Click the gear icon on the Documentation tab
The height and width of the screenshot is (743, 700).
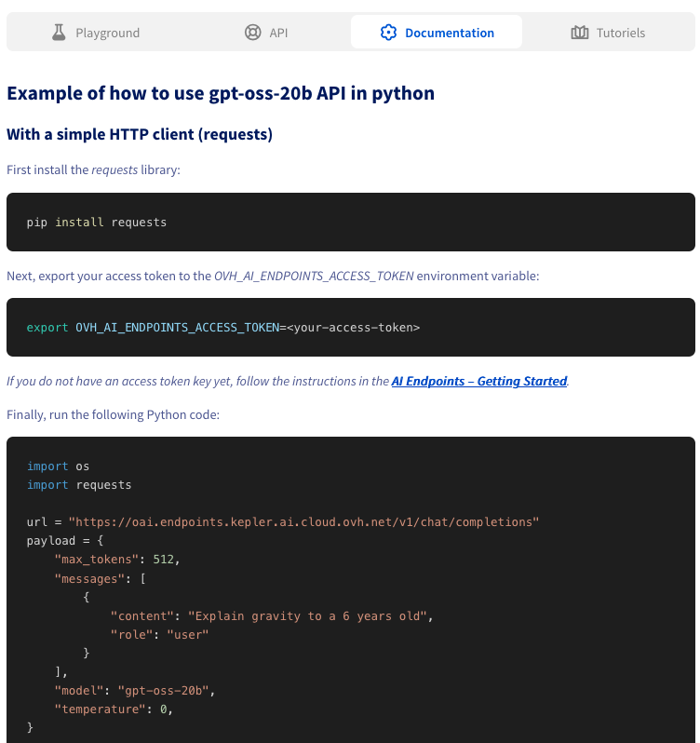(x=388, y=33)
